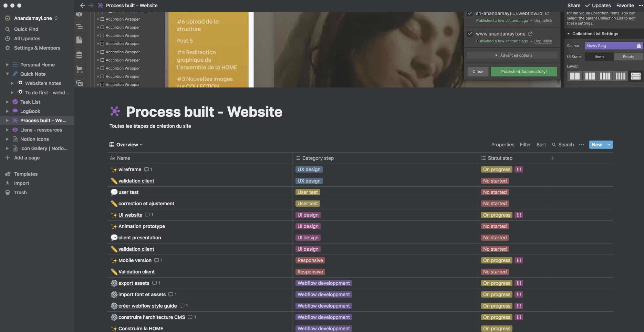This screenshot has width=644, height=332.
Task: Open the Filter menu
Action: 525,145
